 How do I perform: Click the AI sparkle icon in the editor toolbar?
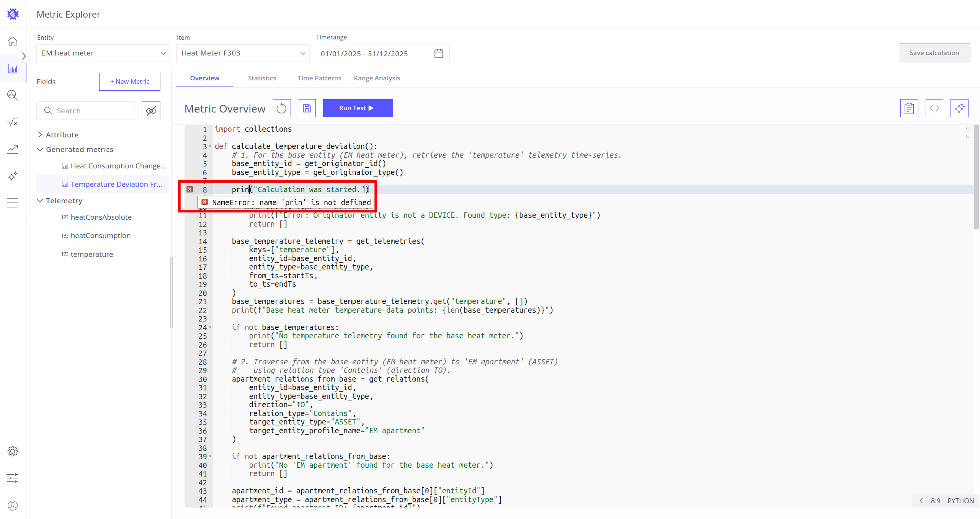tap(959, 108)
